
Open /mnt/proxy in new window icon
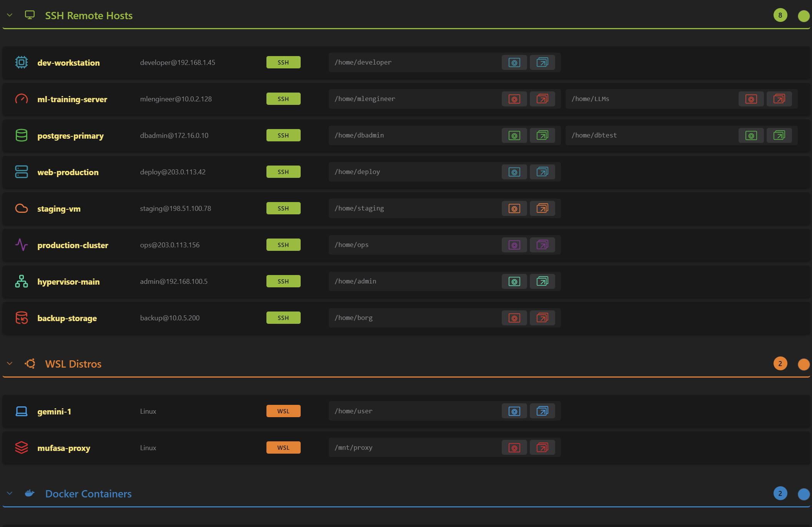[x=542, y=448]
